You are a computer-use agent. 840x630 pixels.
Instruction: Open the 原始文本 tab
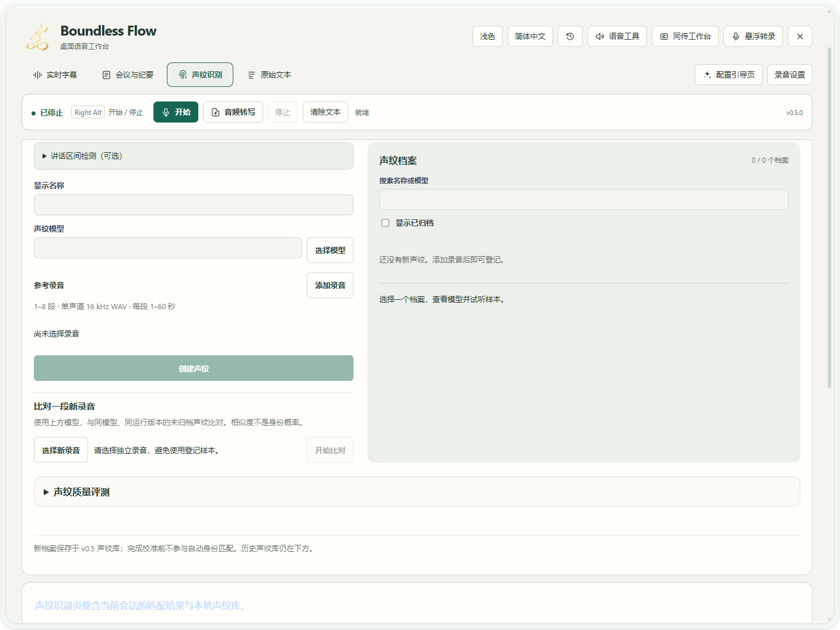[x=269, y=75]
